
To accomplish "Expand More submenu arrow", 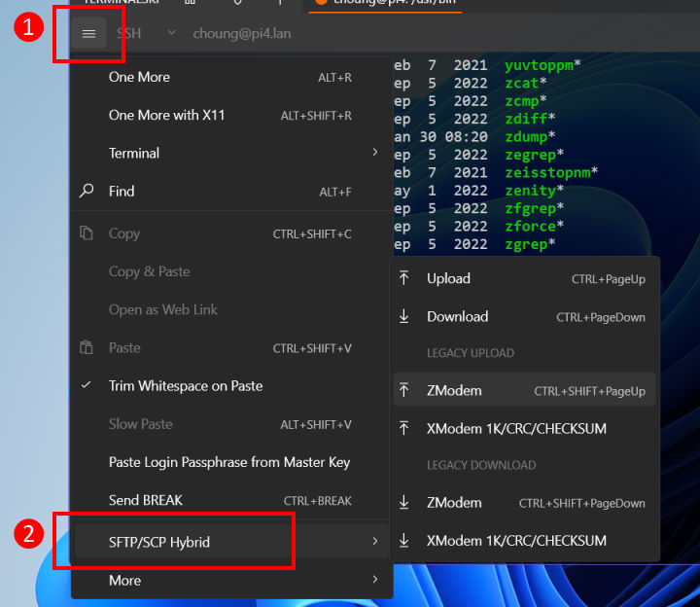I will click(x=375, y=580).
